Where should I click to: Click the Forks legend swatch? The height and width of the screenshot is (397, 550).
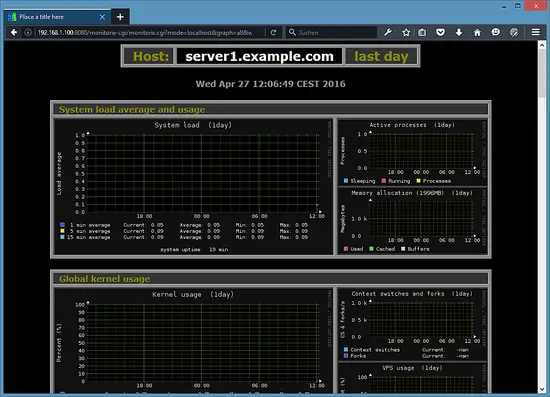click(x=346, y=356)
